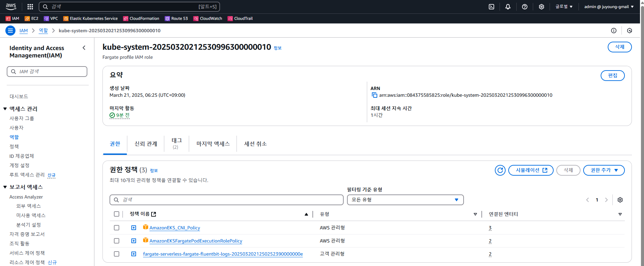This screenshot has width=644, height=266.
Task: Collapse the IAM side navigation panel
Action: (x=84, y=48)
